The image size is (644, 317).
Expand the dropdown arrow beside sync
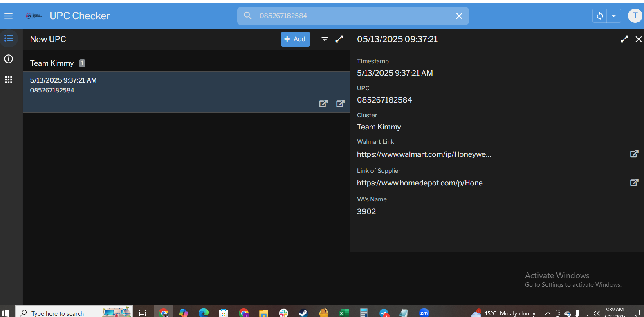pos(614,16)
